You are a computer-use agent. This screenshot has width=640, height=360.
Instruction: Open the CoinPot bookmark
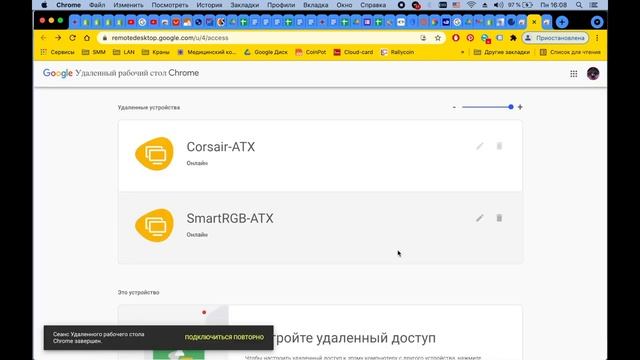(311, 52)
